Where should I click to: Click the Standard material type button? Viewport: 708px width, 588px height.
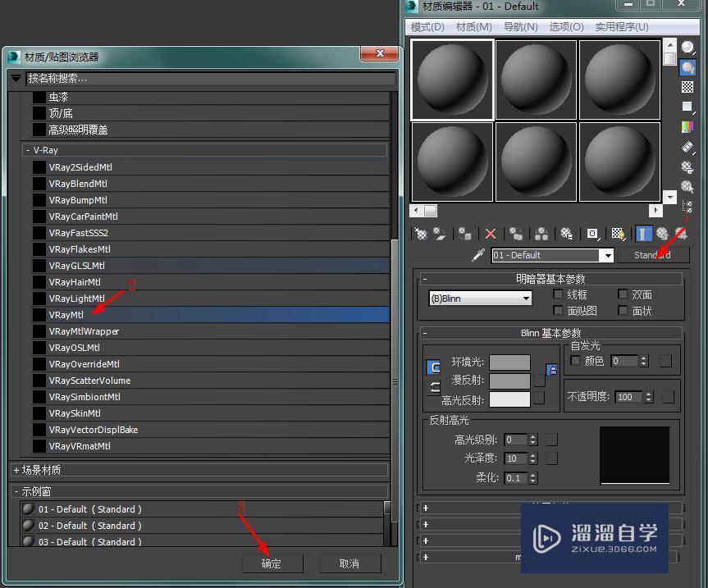tap(654, 255)
